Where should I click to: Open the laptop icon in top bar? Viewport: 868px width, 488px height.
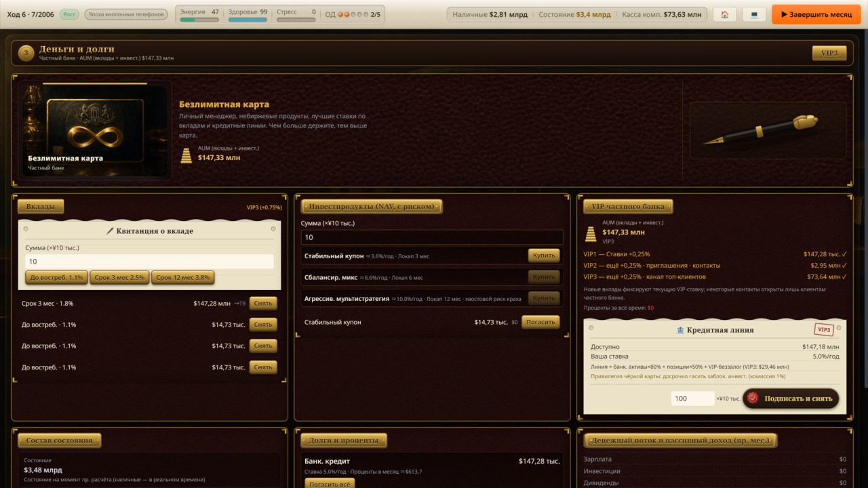pyautogui.click(x=754, y=14)
